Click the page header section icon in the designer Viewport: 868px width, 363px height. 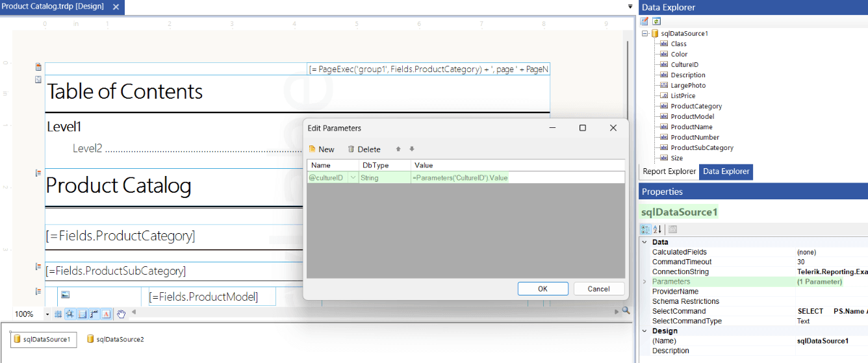pyautogui.click(x=38, y=67)
